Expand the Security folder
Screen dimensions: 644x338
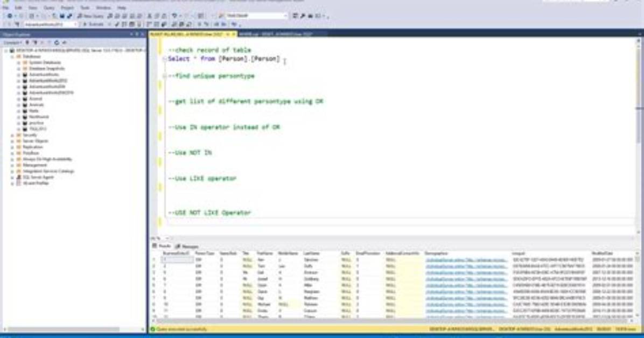(12, 135)
